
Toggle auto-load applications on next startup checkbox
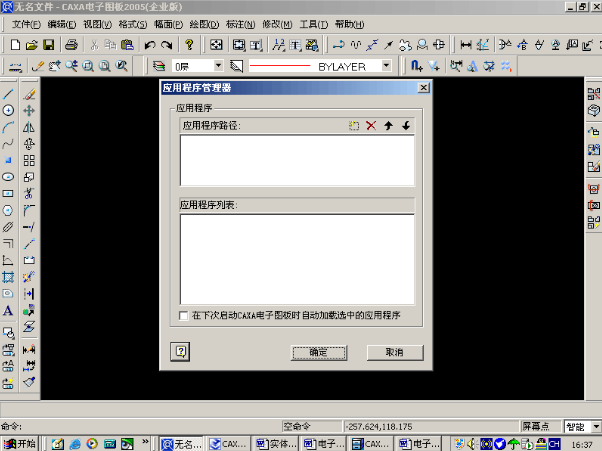pos(182,315)
